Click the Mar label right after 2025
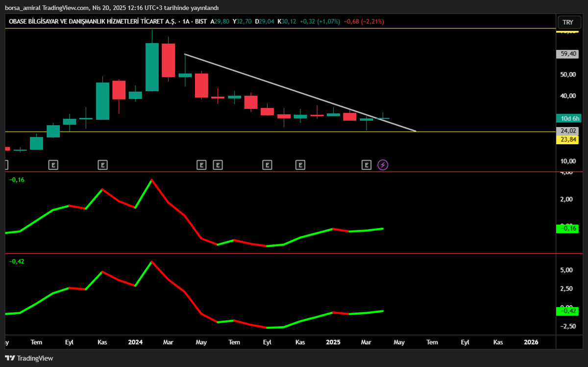Screen dimensions: 588x367 coord(367,342)
